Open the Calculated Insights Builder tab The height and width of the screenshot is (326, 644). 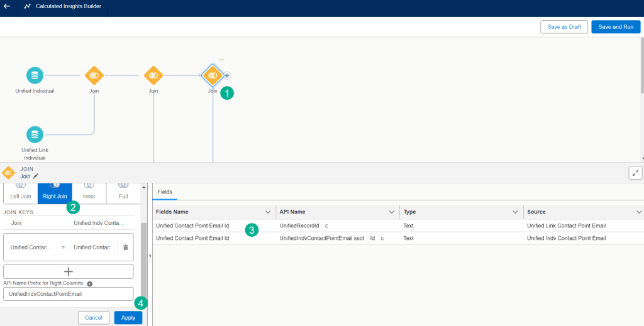63,6
